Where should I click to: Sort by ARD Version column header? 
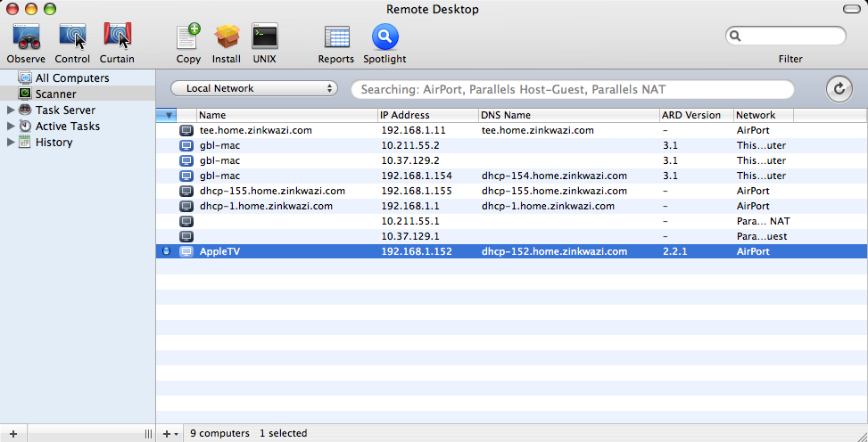[697, 116]
